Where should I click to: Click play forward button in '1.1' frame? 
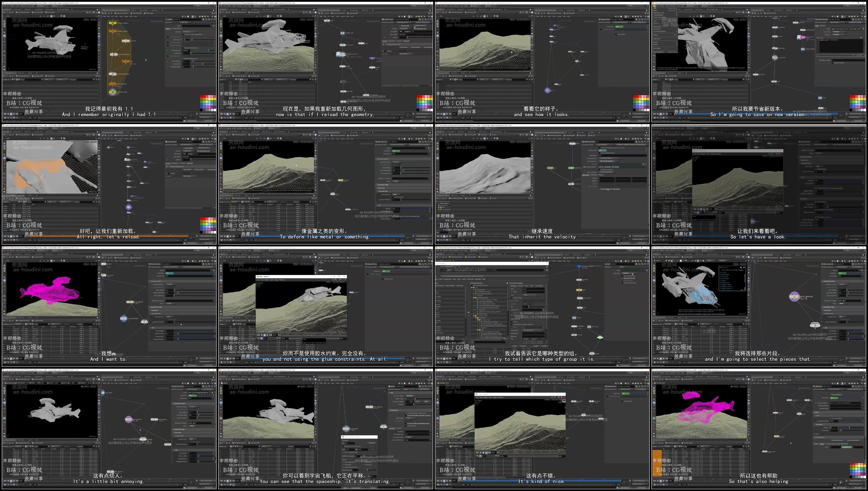[14, 114]
